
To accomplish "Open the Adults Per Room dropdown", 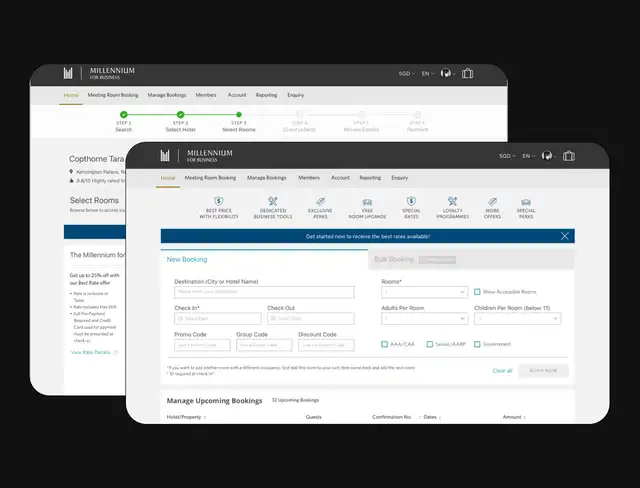I will 424,318.
